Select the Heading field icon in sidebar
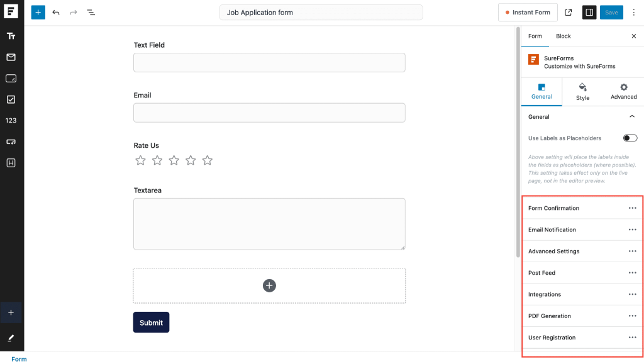This screenshot has width=644, height=364. 11,162
